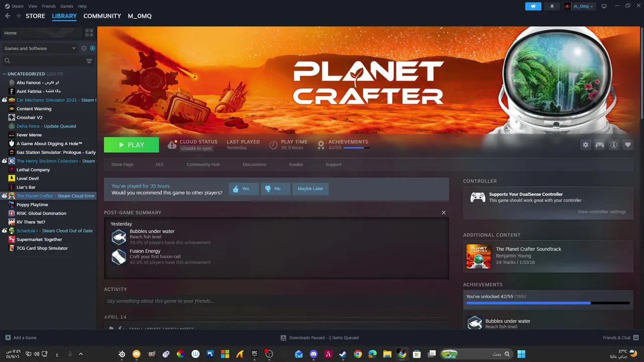Viewport: 644px width, 362px height.
Task: Open Friends & Chat icon
Action: click(x=636, y=338)
